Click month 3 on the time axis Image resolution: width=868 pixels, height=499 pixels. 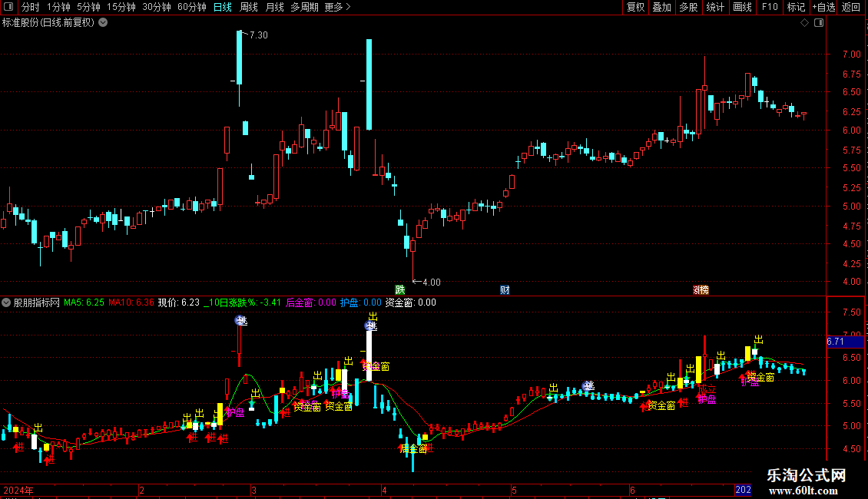click(253, 491)
